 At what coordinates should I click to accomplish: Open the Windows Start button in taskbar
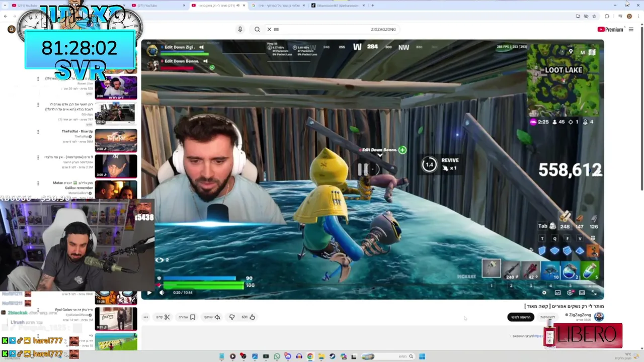coord(422,356)
